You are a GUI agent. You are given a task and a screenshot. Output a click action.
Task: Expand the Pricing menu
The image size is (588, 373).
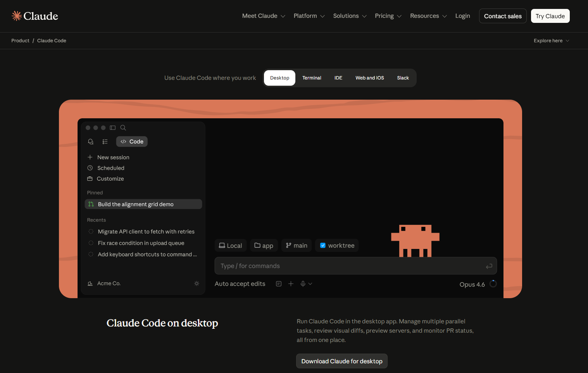point(388,16)
